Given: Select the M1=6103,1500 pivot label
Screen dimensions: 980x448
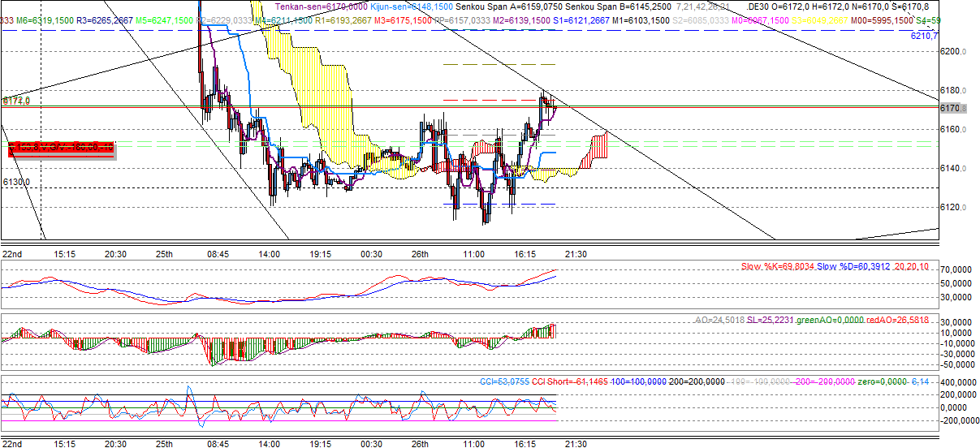Looking at the screenshot, I should 641,19.
